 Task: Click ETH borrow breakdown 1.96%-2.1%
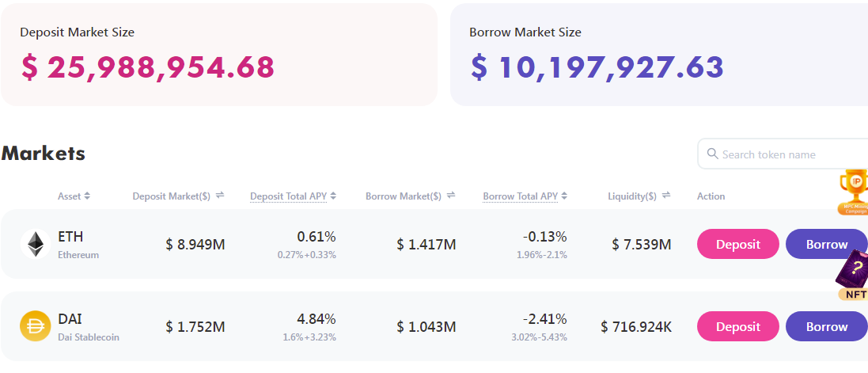pyautogui.click(x=542, y=255)
